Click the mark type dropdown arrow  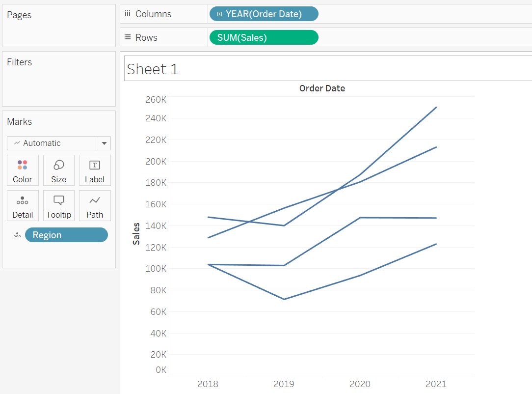104,143
